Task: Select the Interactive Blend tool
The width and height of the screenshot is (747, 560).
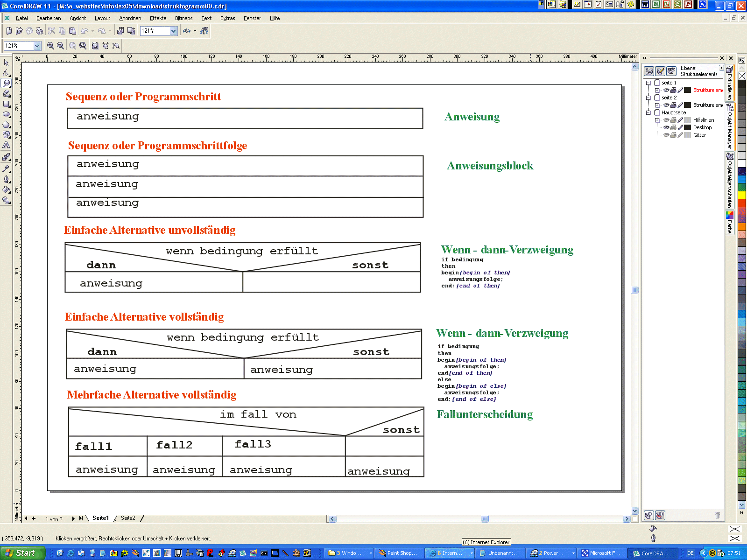Action: tap(6, 157)
